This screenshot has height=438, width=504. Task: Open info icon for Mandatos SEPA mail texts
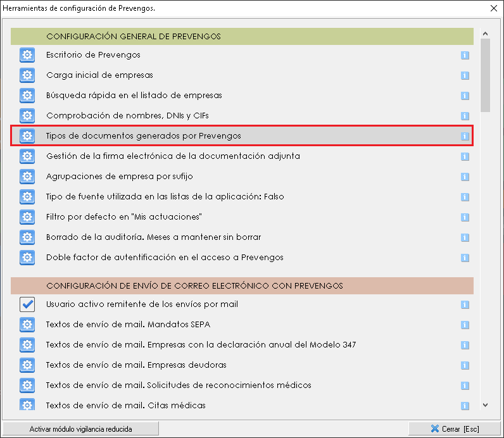point(465,325)
